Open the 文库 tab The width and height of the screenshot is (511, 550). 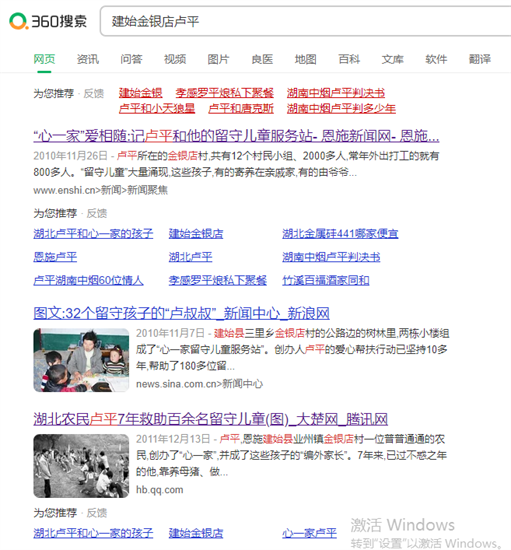click(x=392, y=59)
